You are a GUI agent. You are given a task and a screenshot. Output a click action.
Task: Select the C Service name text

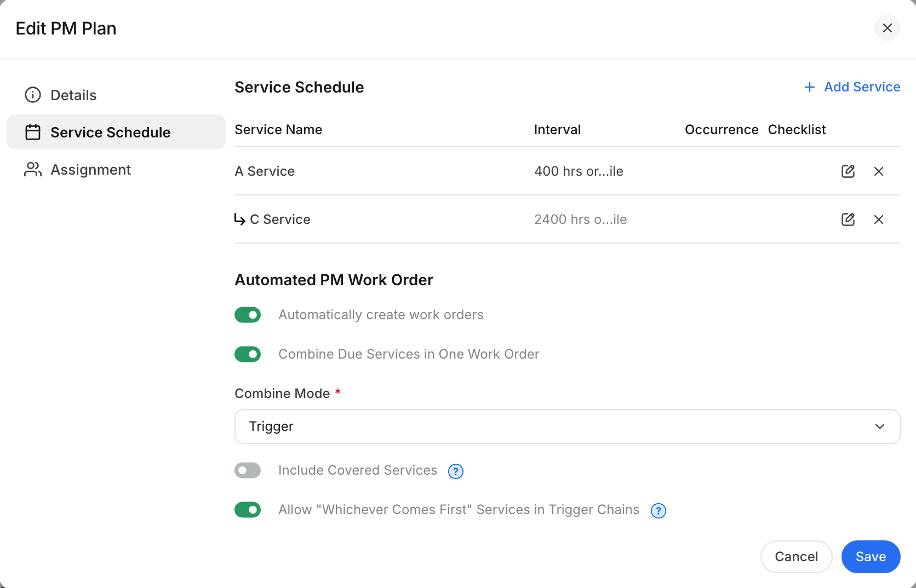[x=280, y=220]
